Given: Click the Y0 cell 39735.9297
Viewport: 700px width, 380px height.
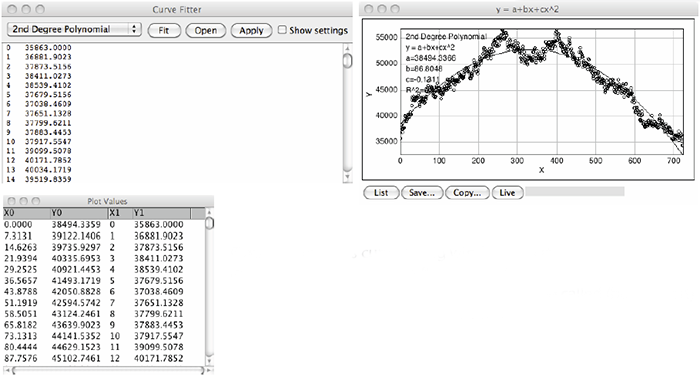Looking at the screenshot, I should coord(76,247).
